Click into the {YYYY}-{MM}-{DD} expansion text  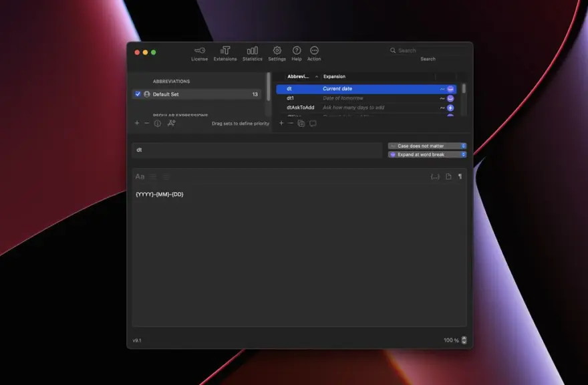(x=160, y=195)
